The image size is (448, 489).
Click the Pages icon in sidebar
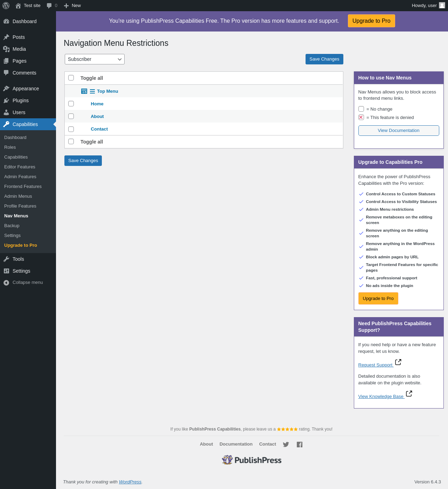coord(6,61)
